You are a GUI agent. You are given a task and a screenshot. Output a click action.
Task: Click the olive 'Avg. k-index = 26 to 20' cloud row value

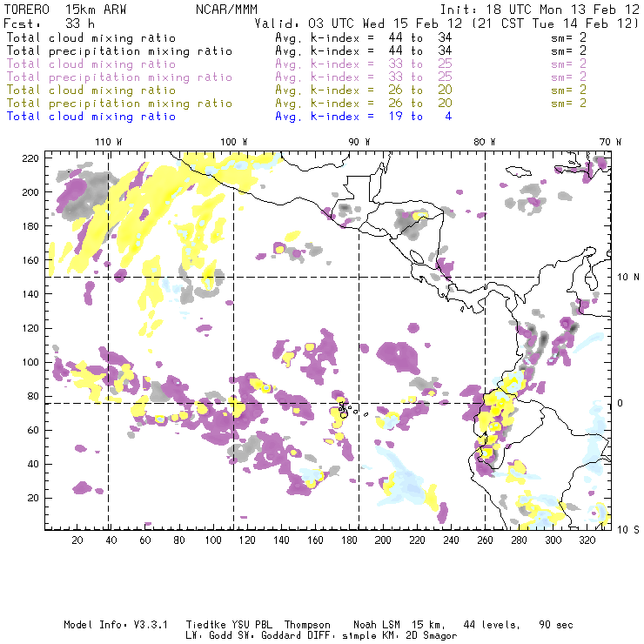click(364, 90)
